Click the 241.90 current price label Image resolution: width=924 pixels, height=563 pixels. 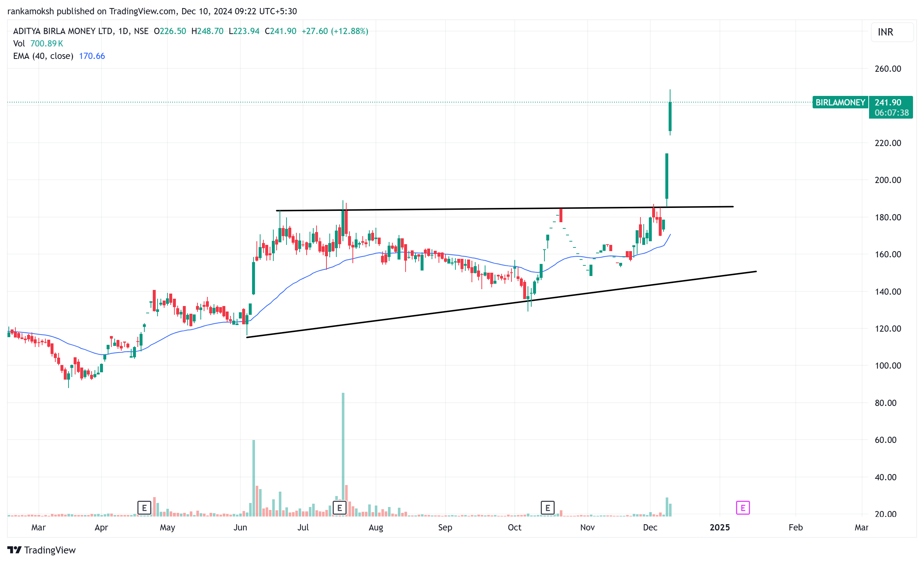tap(888, 102)
